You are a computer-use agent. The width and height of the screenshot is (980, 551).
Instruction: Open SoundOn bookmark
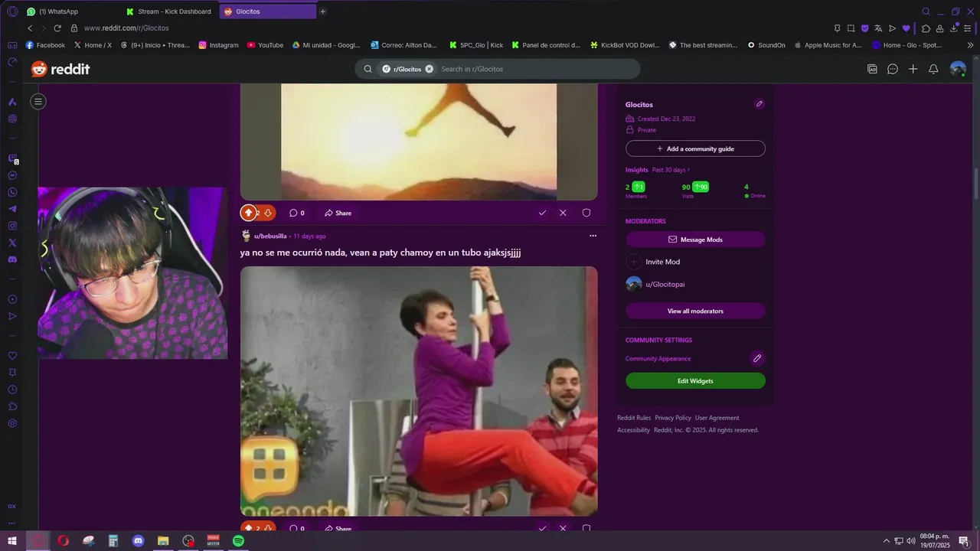[x=766, y=45]
